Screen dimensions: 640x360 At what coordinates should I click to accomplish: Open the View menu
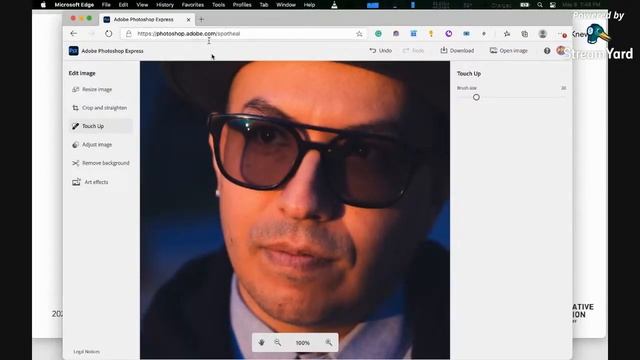click(x=142, y=5)
